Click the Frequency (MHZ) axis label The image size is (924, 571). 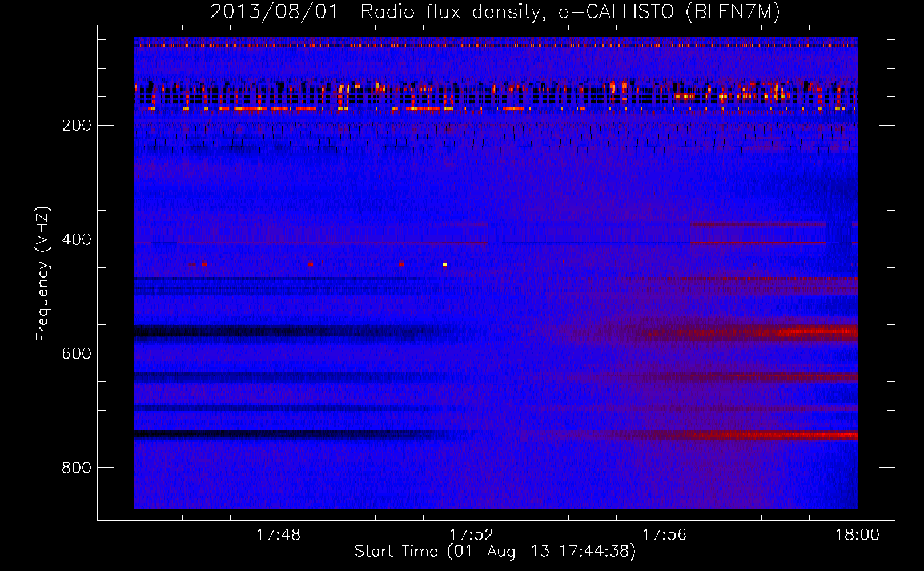click(43, 274)
